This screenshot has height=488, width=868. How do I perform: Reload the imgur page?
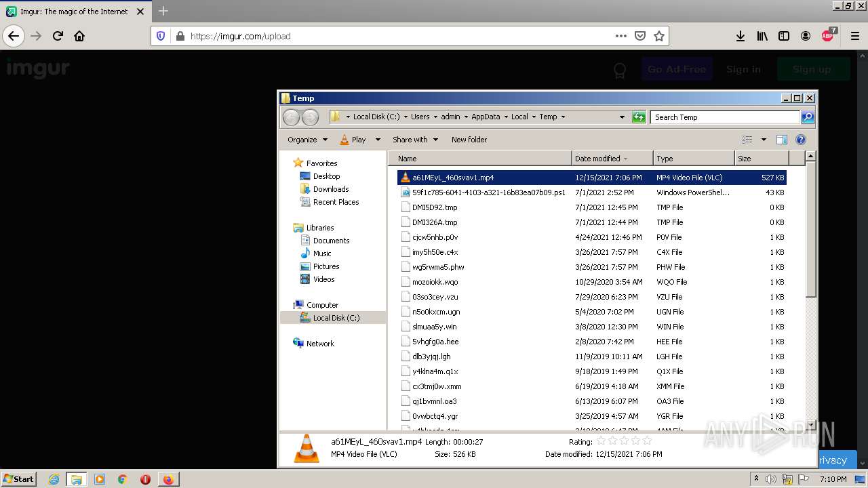[x=58, y=36]
